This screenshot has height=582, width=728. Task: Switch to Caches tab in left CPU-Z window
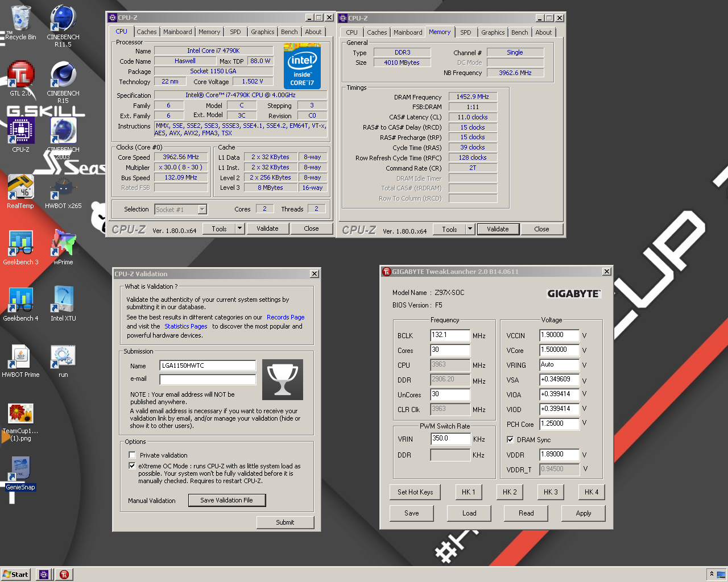[x=146, y=32]
